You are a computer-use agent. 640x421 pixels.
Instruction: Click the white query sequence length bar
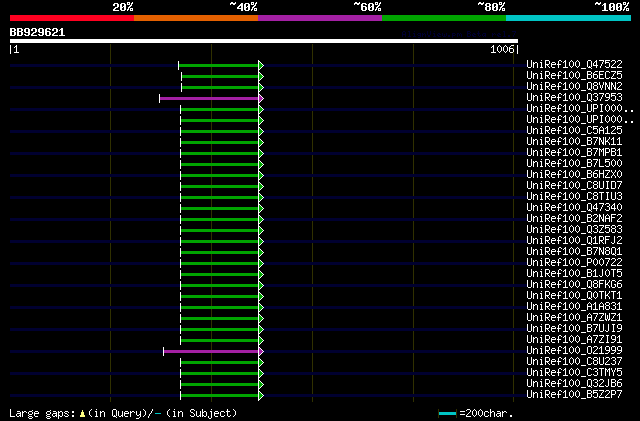[x=264, y=41]
